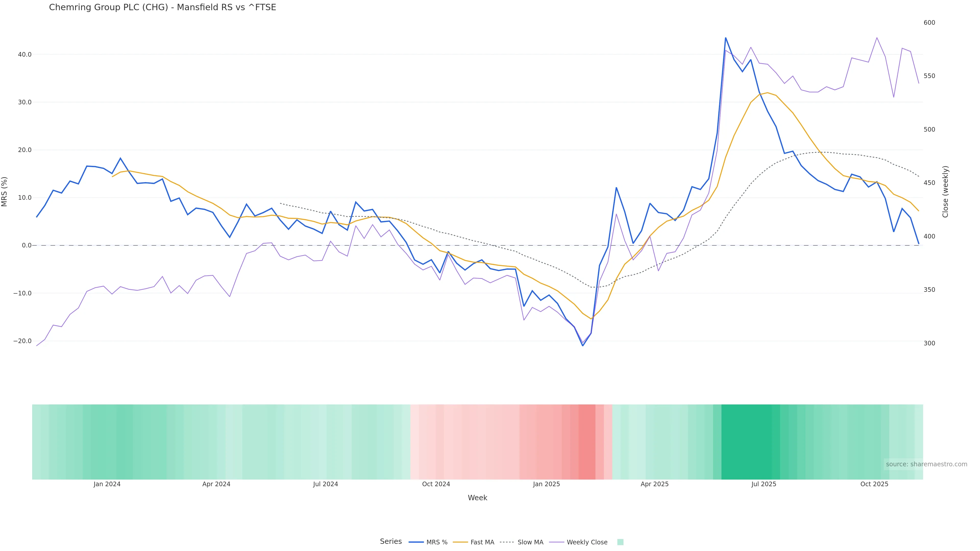Click the Series legend title
The image size is (980, 551).
[391, 542]
